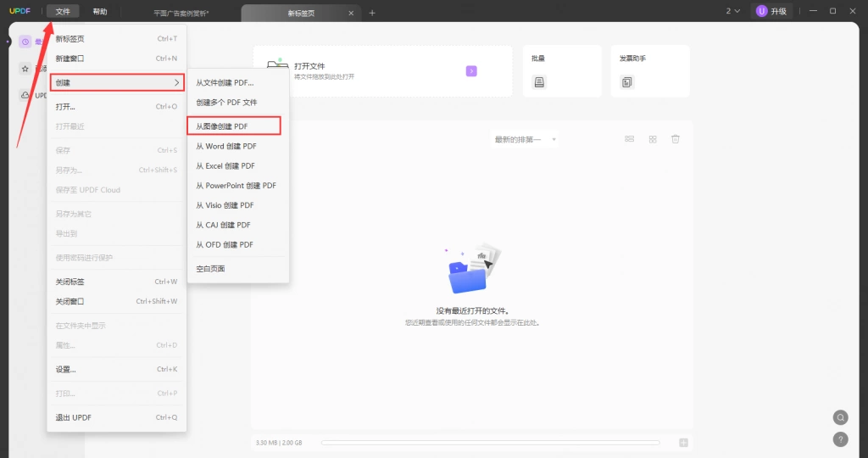Select 从图像创建 PDF menu entry
868x458 pixels.
click(234, 126)
